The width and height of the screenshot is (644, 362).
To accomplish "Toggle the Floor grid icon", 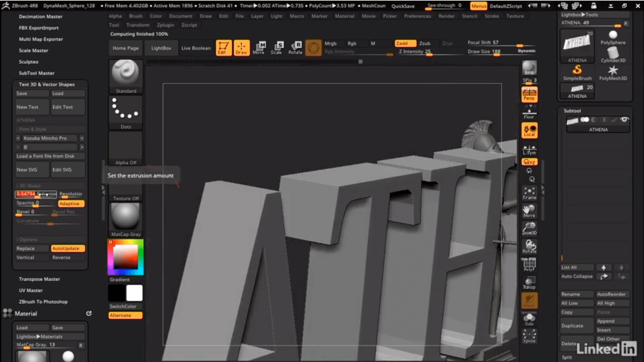I will tap(529, 113).
